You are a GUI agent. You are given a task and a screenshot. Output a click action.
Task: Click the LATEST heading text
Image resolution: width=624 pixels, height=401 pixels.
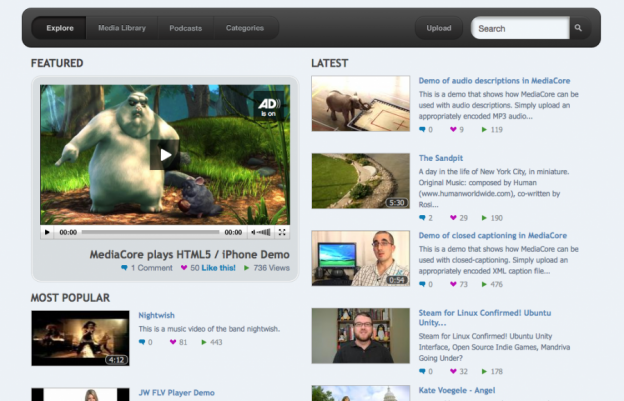point(330,63)
